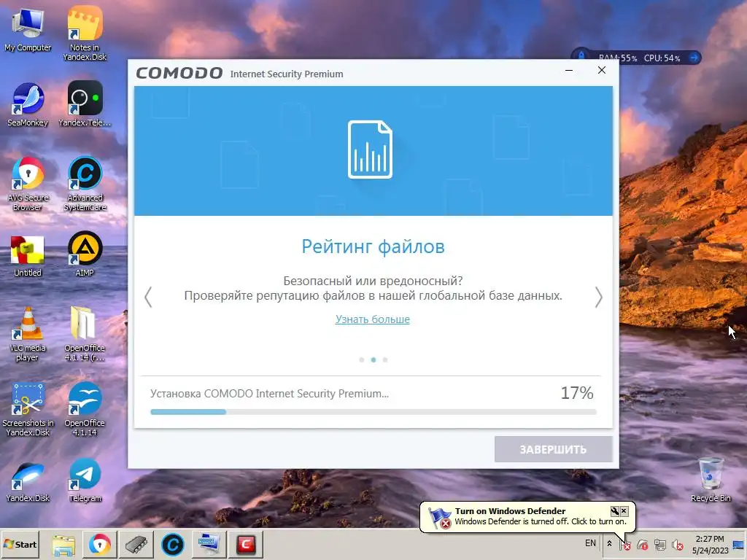The width and height of the screenshot is (747, 560).
Task: Select the Telegram desktop shortcut
Action: [x=85, y=481]
